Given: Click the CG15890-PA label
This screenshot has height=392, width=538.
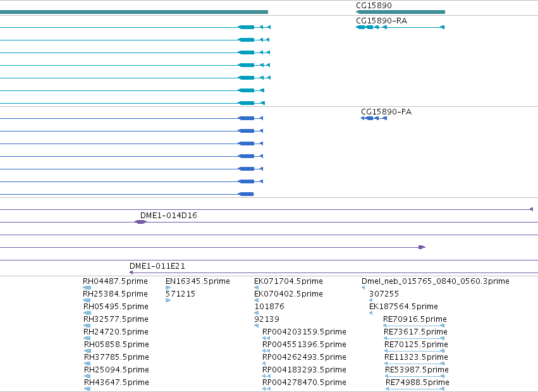Looking at the screenshot, I should (x=386, y=111).
